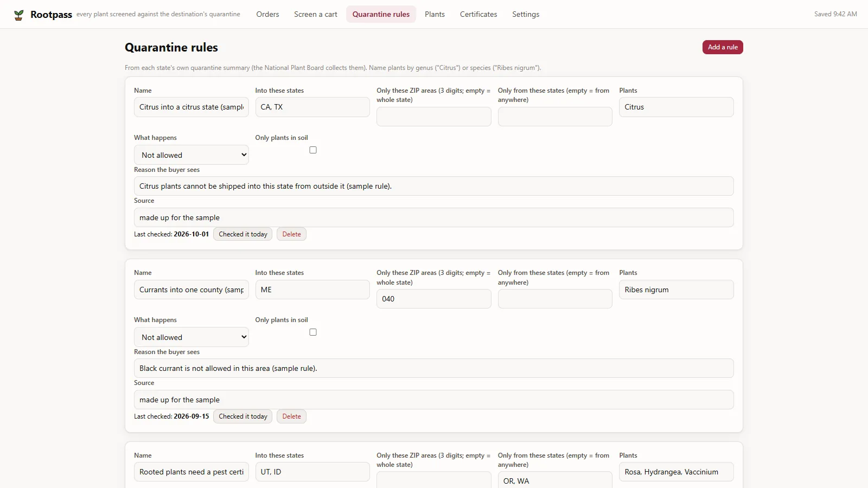
Task: Open the Plants tab
Action: click(435, 14)
